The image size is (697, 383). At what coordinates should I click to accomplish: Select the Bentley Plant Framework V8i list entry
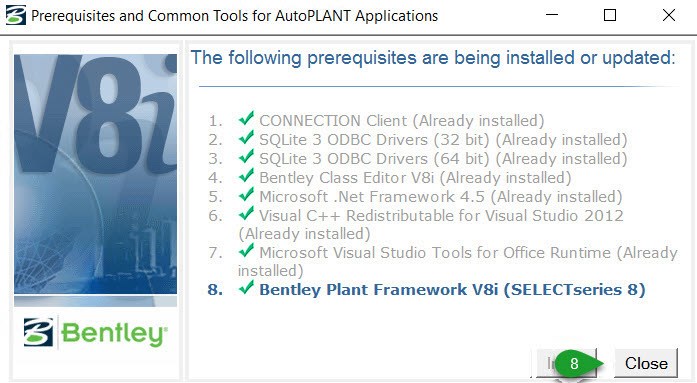tap(452, 290)
